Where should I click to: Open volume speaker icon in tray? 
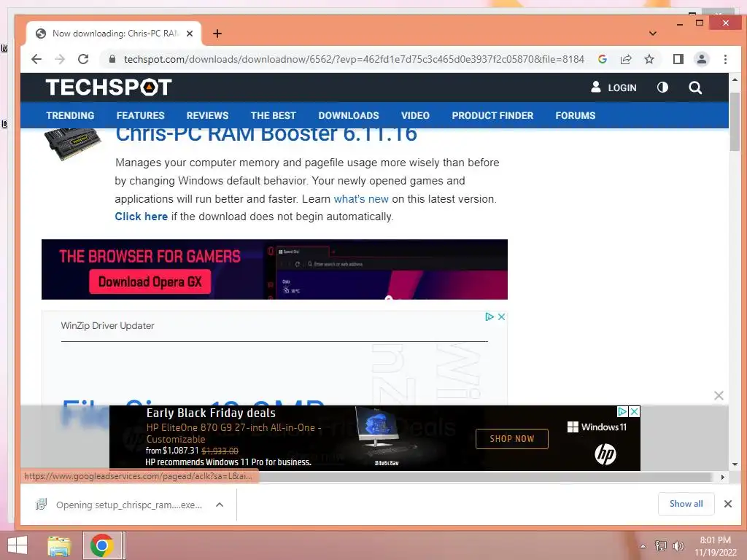[x=678, y=546]
